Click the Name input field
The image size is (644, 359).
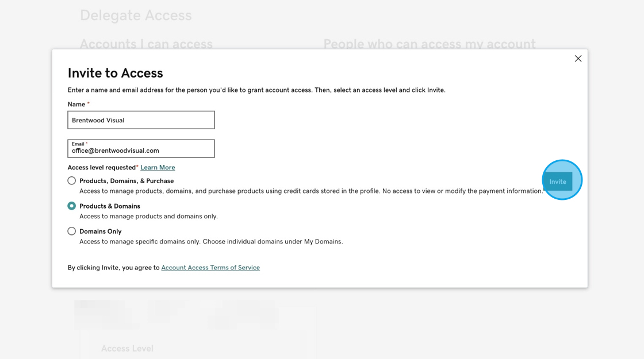141,120
